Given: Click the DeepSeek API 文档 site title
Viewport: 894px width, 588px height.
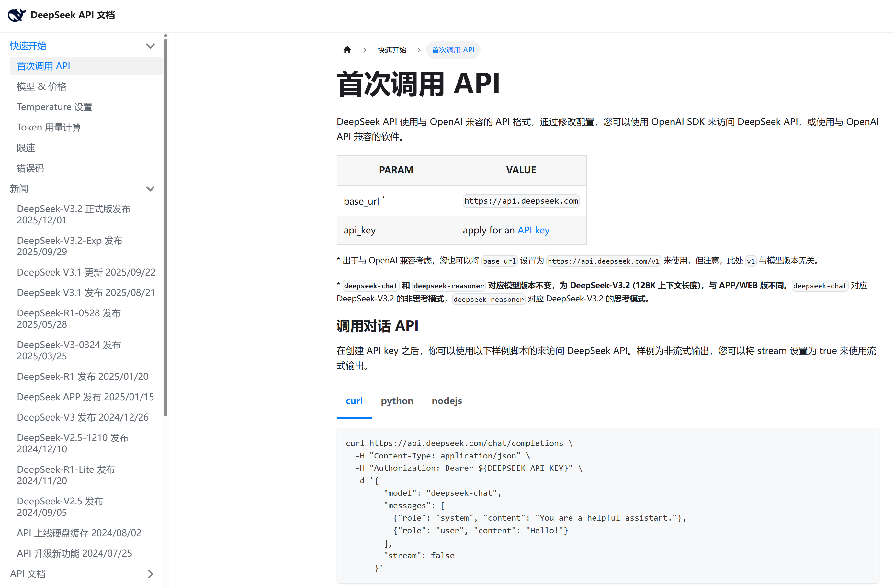Looking at the screenshot, I should 73,15.
